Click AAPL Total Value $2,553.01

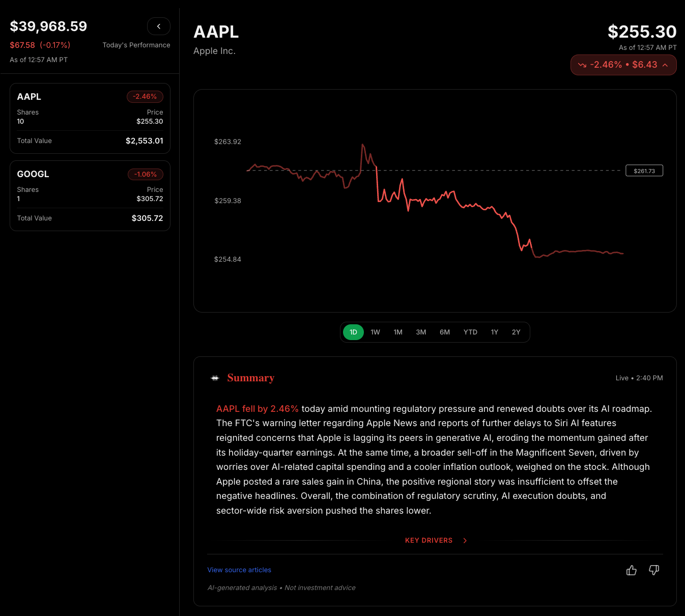[x=145, y=141]
